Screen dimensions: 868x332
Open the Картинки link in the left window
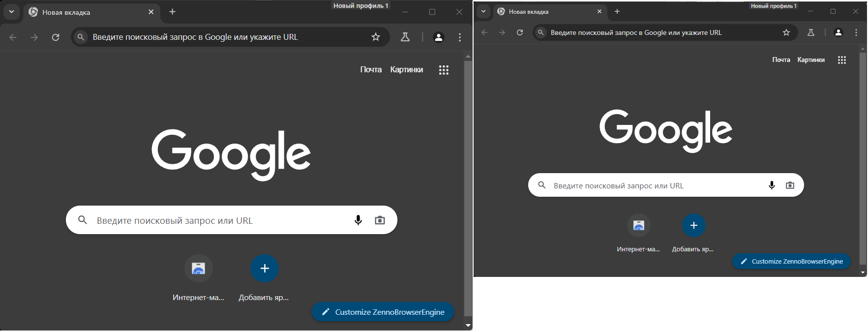coord(407,69)
